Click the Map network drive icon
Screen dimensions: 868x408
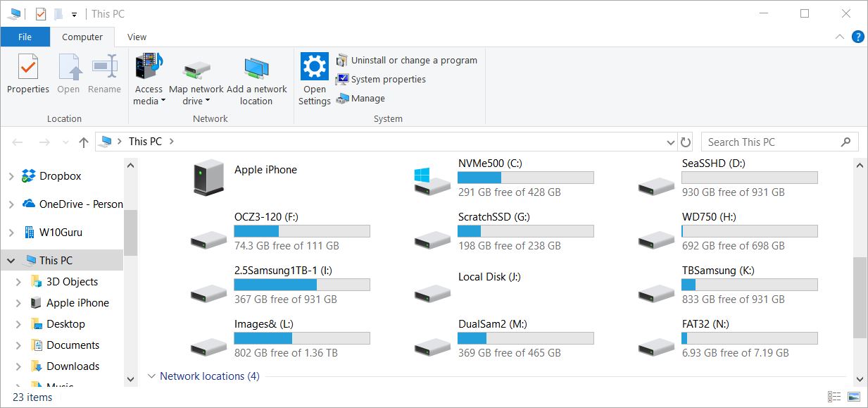196,70
